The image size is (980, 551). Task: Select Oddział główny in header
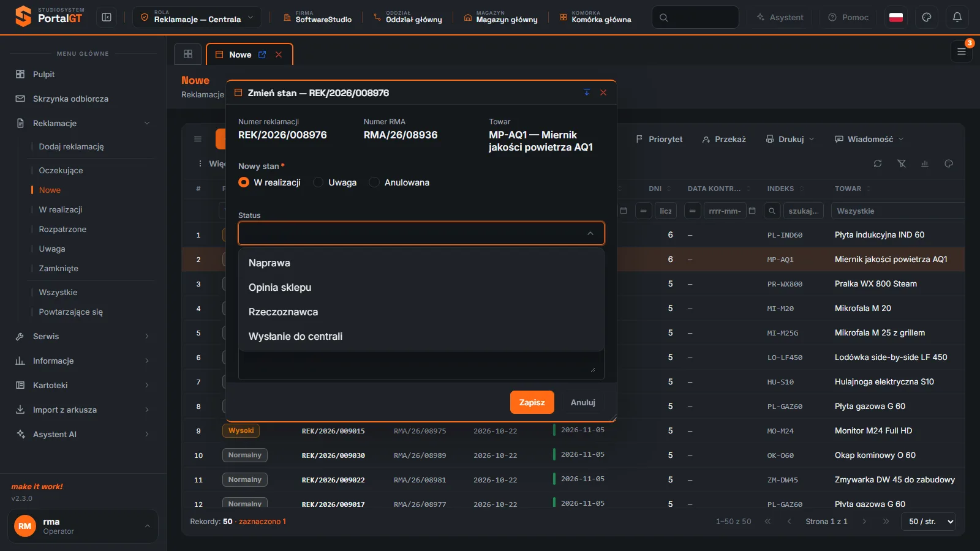(x=408, y=17)
